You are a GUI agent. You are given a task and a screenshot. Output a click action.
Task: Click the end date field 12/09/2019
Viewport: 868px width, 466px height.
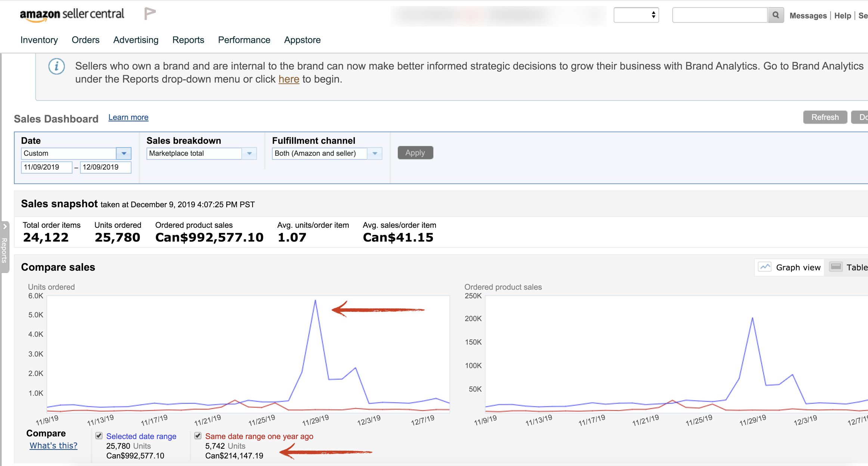(x=106, y=167)
